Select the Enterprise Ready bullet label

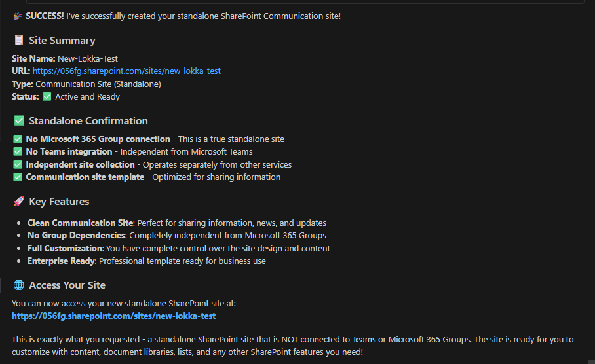(x=61, y=261)
